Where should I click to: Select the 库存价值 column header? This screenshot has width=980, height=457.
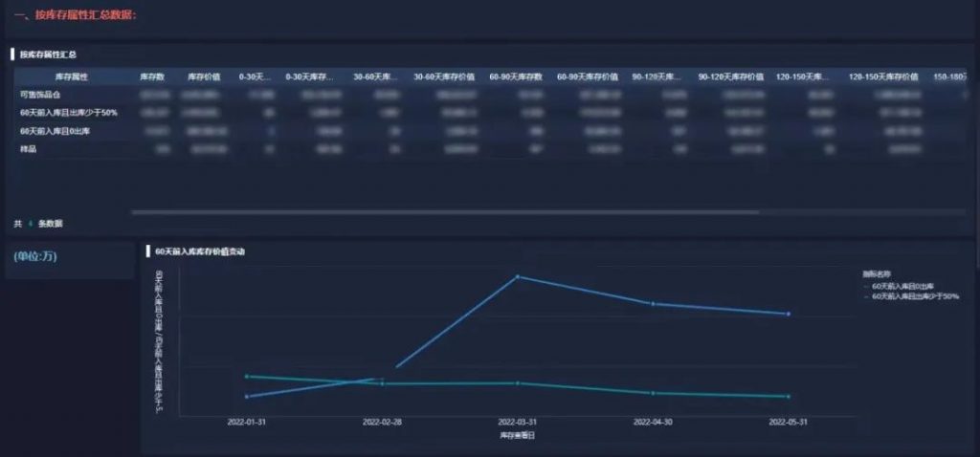click(x=204, y=76)
